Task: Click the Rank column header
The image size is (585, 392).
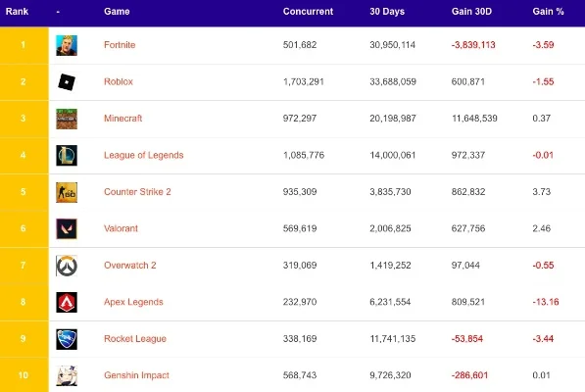Action: [x=17, y=12]
